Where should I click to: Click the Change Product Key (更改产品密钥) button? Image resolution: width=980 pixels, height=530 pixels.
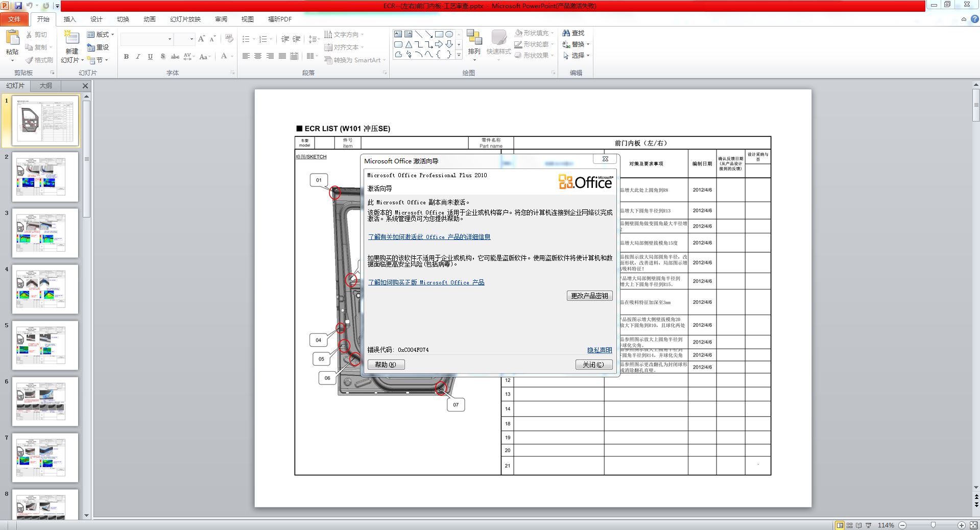click(x=589, y=296)
